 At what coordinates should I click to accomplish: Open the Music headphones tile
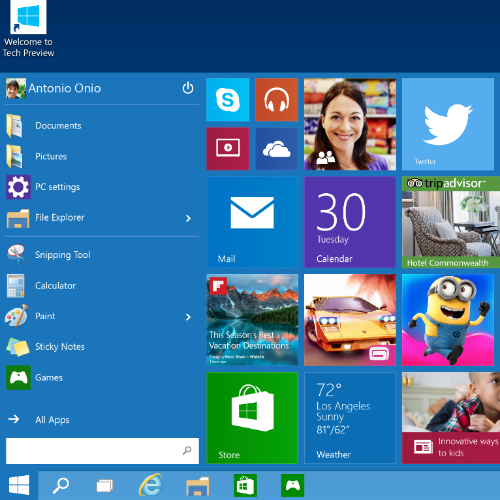[276, 100]
